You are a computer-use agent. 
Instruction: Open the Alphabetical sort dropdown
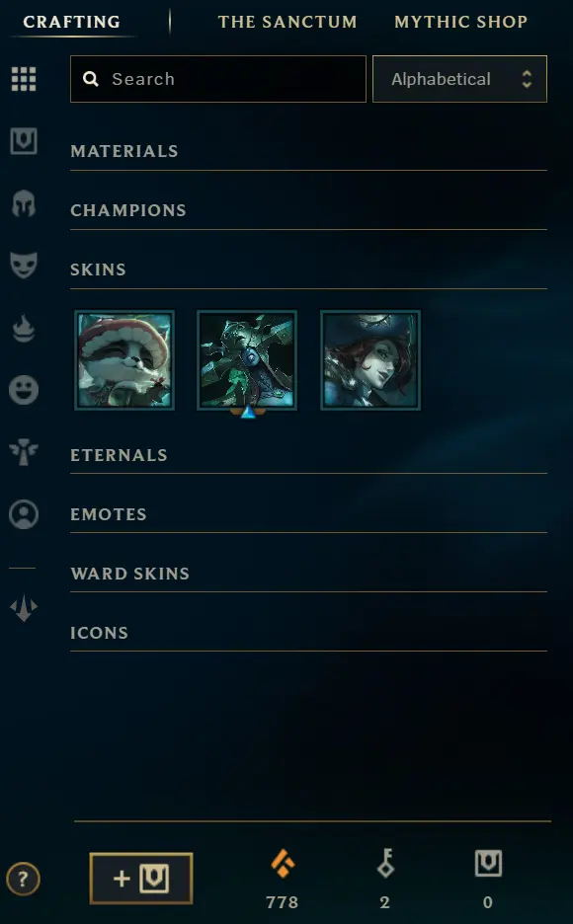pos(459,79)
